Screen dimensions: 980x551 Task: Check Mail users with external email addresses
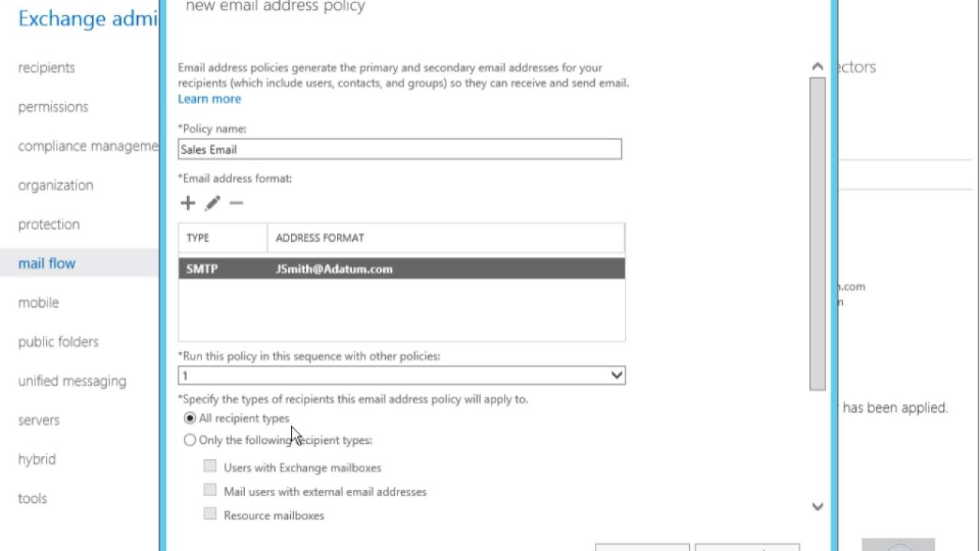click(210, 490)
